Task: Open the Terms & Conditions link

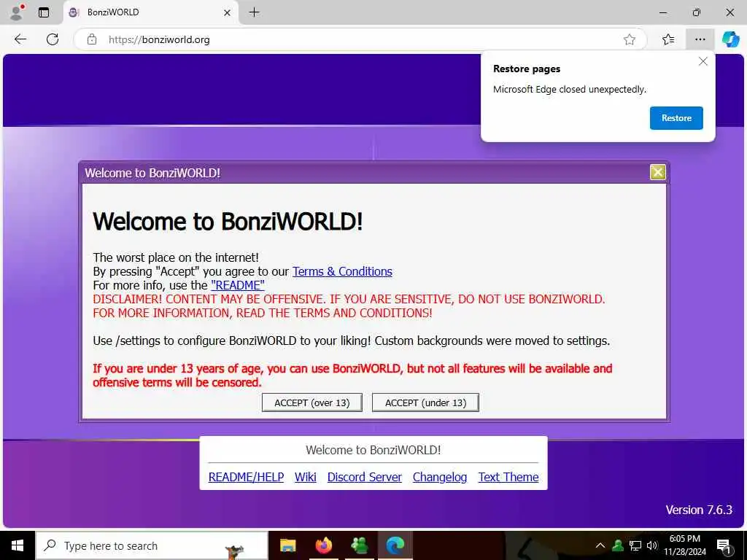Action: click(342, 271)
